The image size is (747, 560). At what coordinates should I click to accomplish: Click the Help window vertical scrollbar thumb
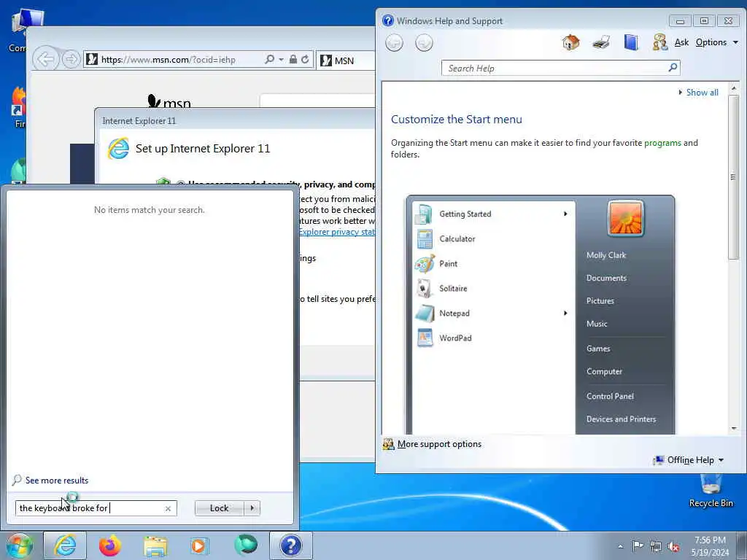click(x=734, y=177)
